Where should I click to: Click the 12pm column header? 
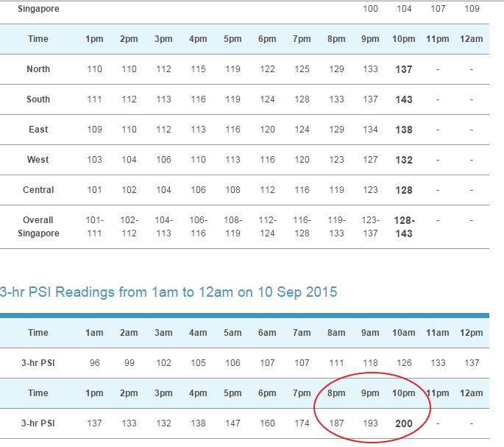click(x=472, y=333)
